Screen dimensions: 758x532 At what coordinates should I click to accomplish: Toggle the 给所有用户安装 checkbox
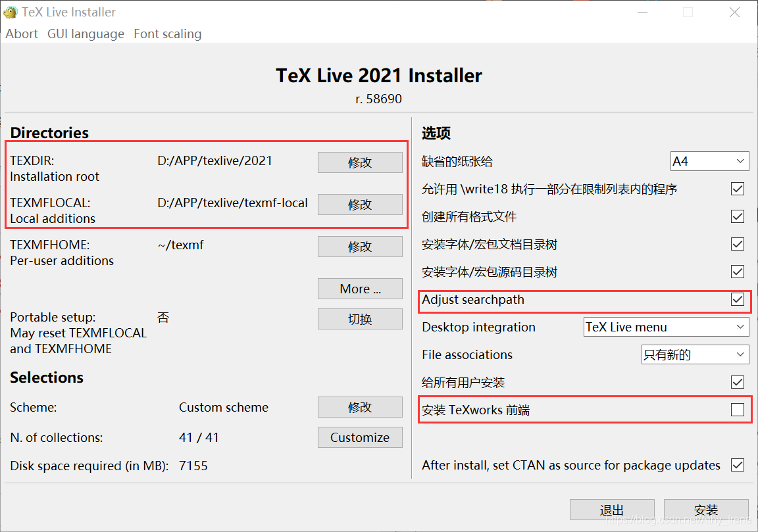click(x=737, y=382)
